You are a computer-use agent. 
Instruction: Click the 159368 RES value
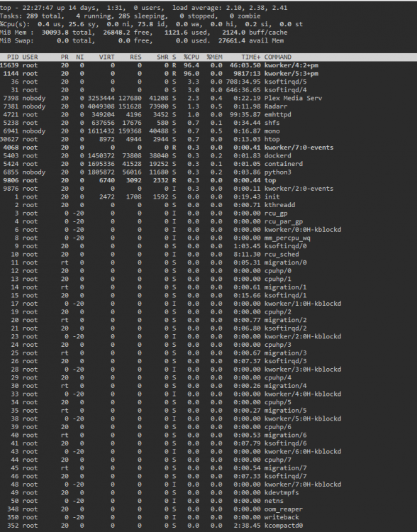coord(130,131)
